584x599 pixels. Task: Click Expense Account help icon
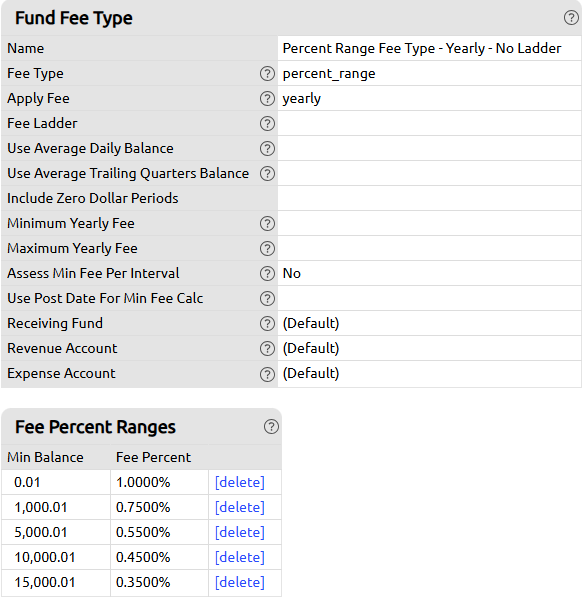tap(267, 374)
